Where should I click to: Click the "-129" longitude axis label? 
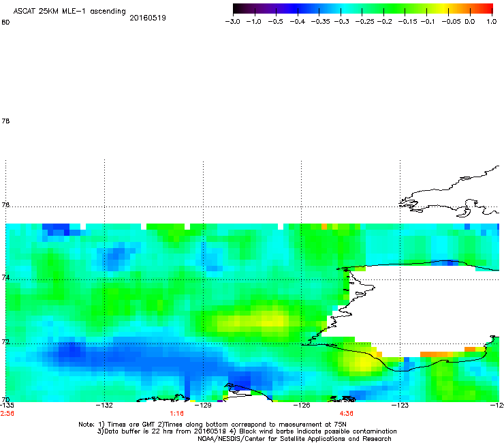tap(203, 405)
